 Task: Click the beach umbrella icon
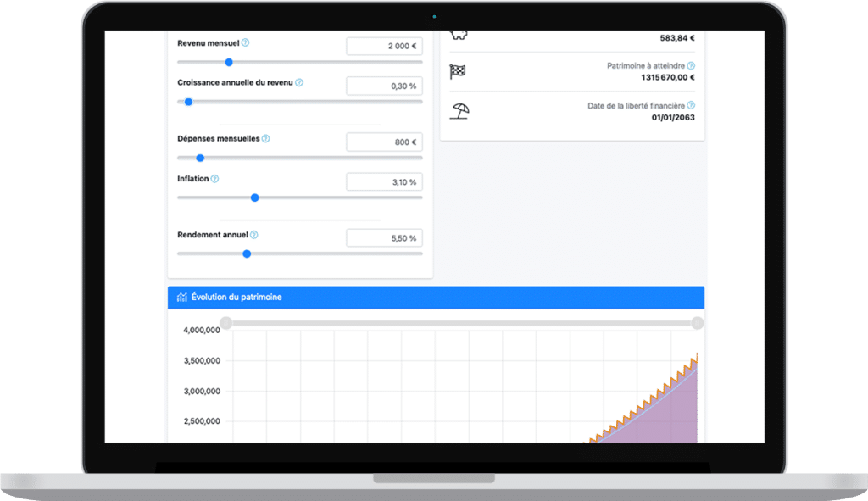[459, 111]
